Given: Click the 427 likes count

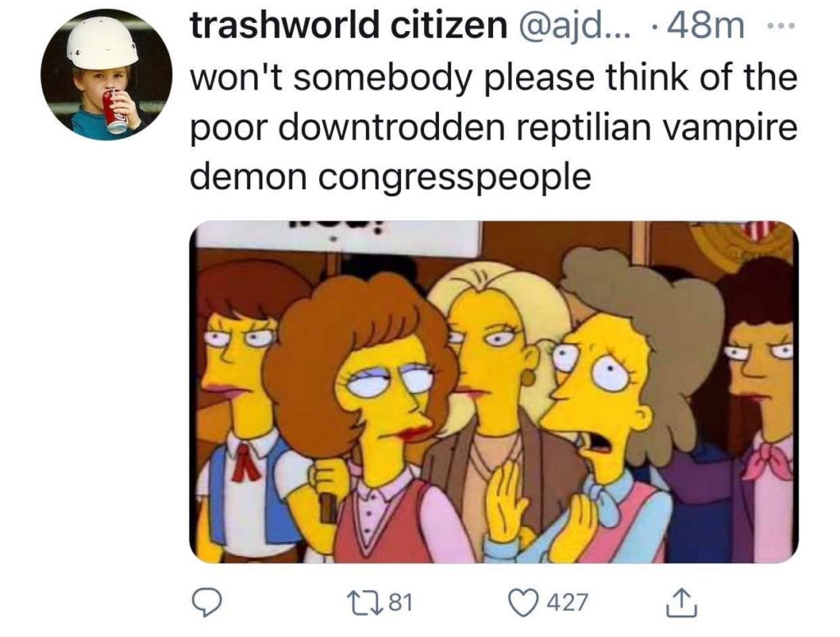Looking at the screenshot, I should coord(568,603).
